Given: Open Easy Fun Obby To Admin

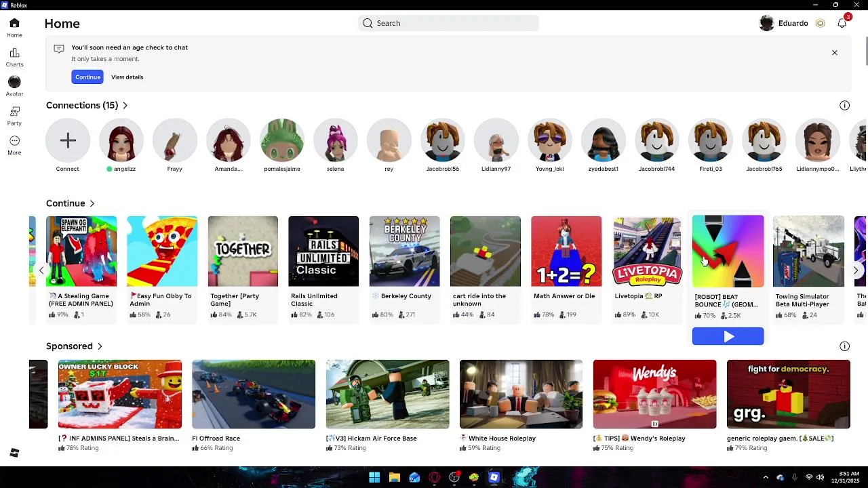Looking at the screenshot, I should (x=162, y=251).
